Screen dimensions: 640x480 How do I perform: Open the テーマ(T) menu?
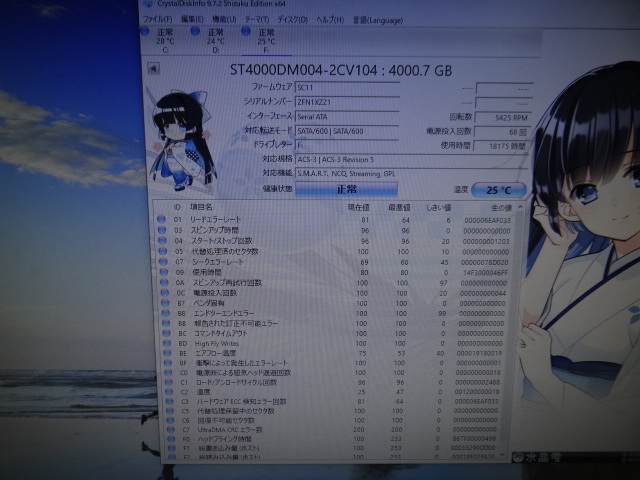pyautogui.click(x=257, y=20)
